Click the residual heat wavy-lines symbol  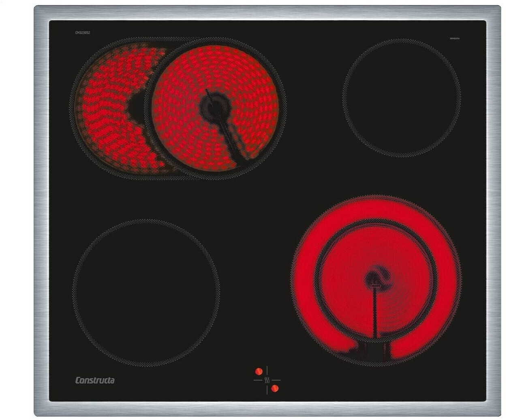coord(267,380)
